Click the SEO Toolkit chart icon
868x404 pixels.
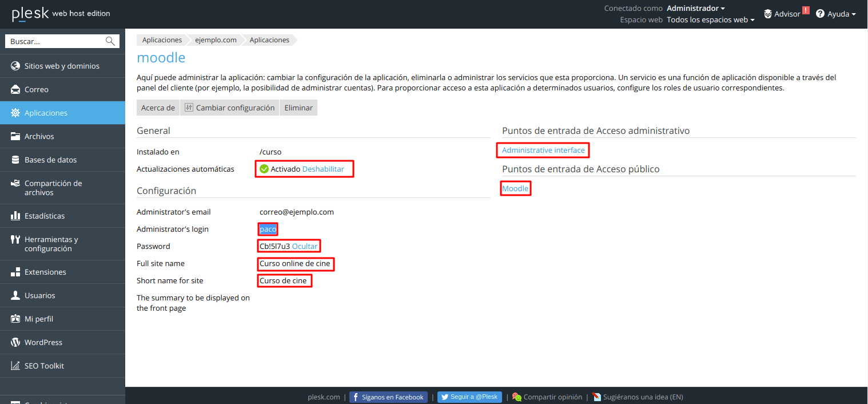(x=15, y=366)
